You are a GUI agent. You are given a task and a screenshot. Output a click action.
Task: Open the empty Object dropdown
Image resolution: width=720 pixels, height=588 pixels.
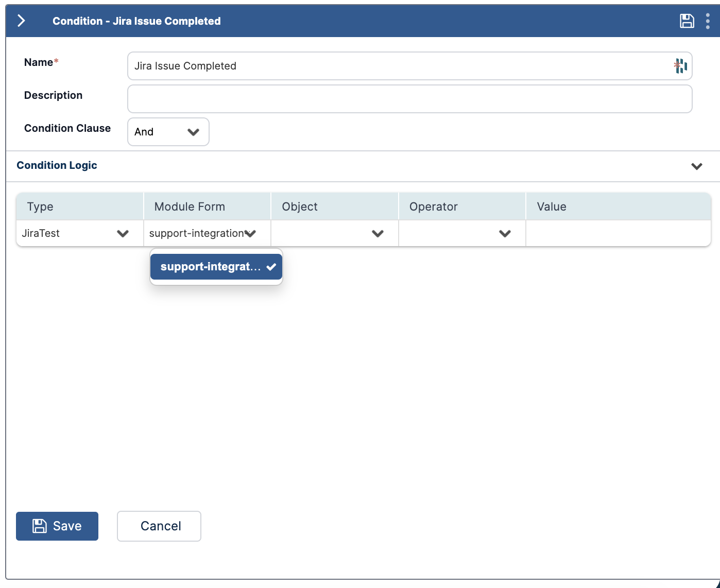[334, 233]
